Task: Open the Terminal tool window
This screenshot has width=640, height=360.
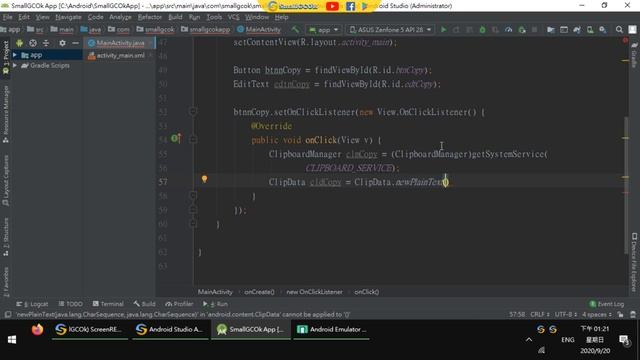Action: point(108,304)
